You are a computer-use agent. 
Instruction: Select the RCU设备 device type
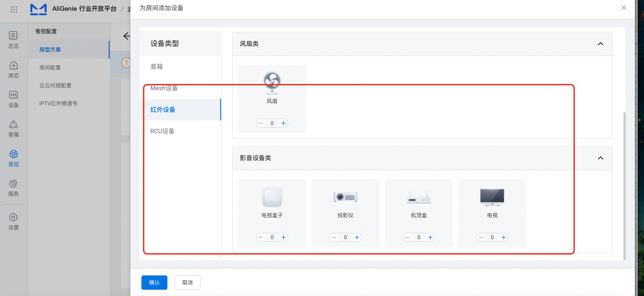[x=162, y=131]
